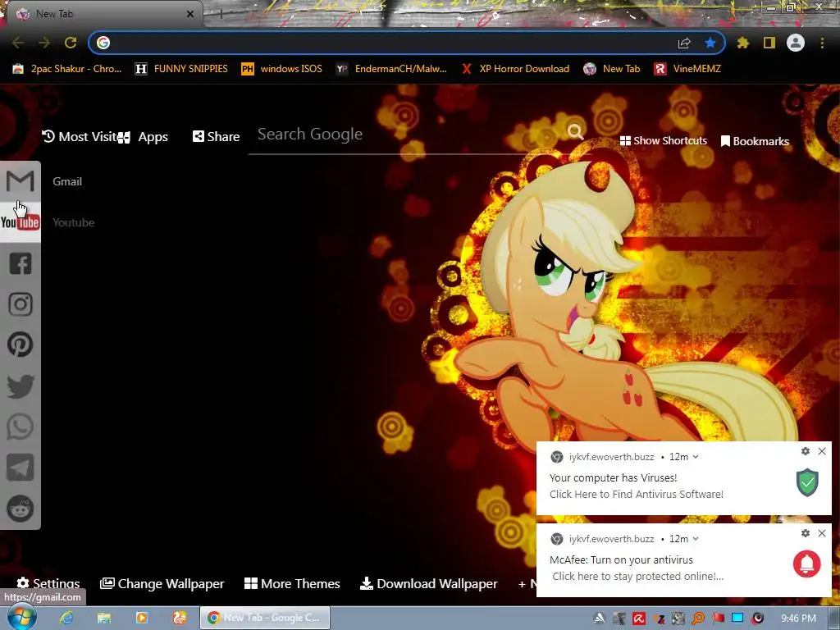Expand the McAfee notification chevron
840x630 pixels.
click(x=696, y=539)
